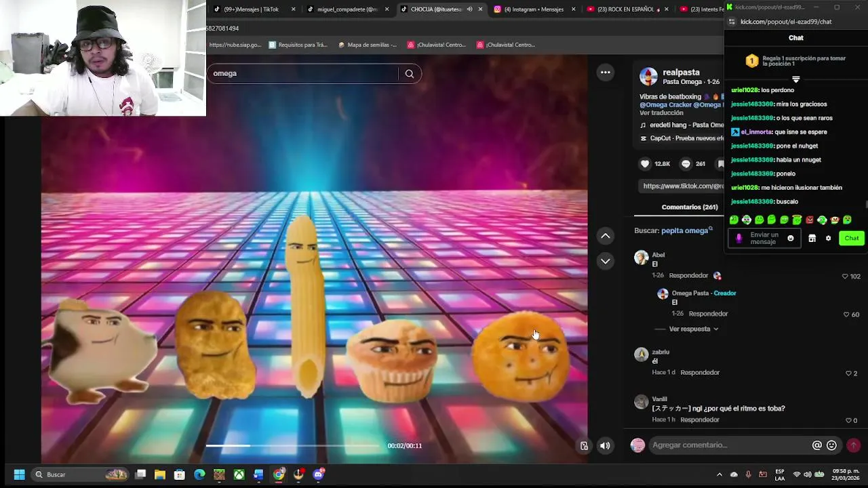Mute the CHOCUA tab audio speaker
Image resolution: width=868 pixels, height=488 pixels.
click(469, 9)
